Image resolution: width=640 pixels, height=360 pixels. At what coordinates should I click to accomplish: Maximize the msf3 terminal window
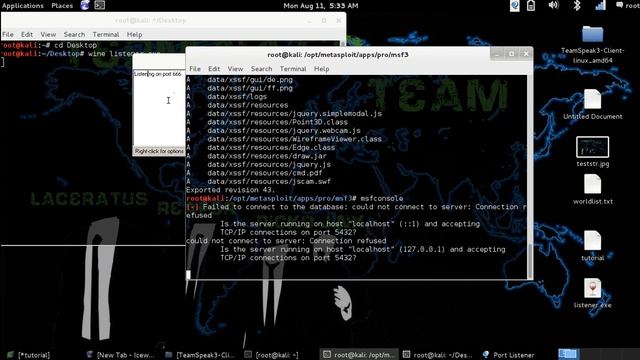511,54
